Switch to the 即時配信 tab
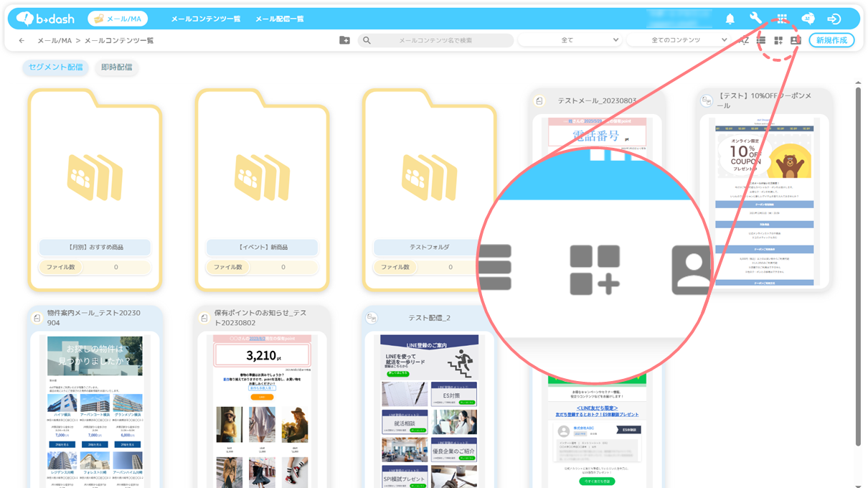 (x=116, y=67)
